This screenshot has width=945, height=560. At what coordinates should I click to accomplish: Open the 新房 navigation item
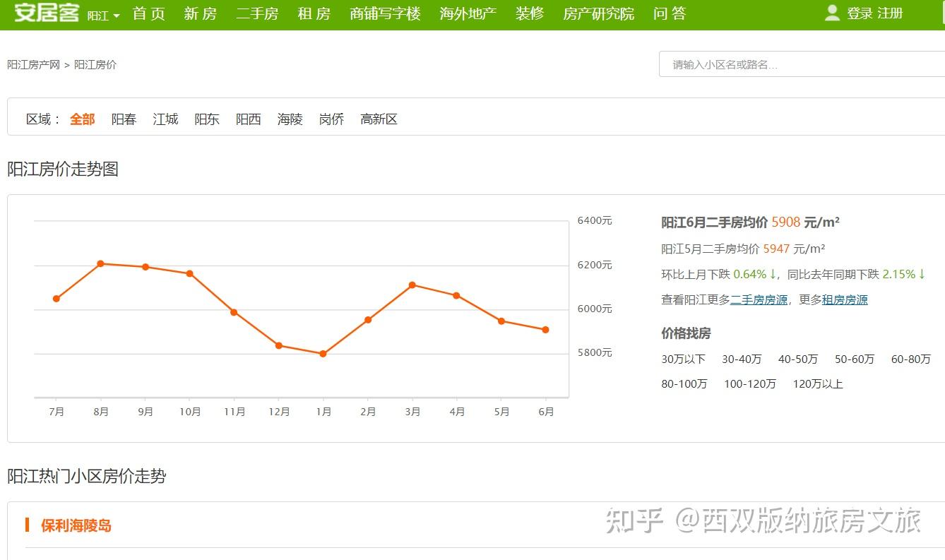(201, 13)
